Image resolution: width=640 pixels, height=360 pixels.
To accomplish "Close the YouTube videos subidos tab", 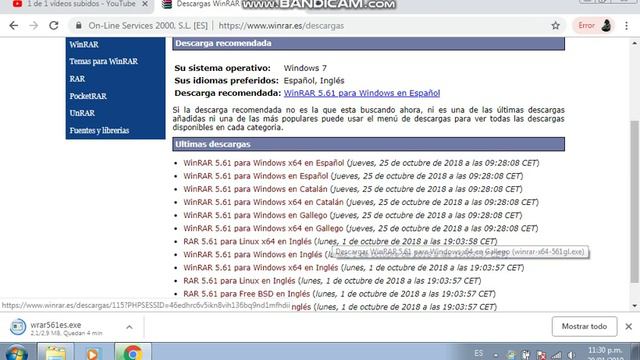I will coord(145,4).
